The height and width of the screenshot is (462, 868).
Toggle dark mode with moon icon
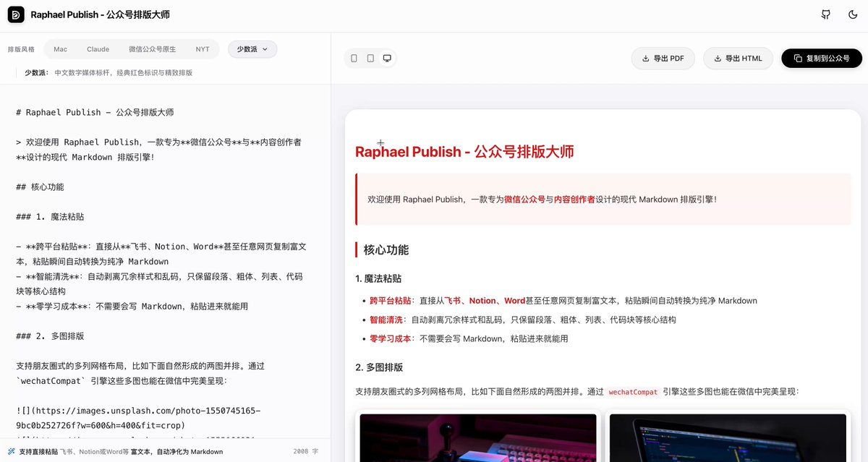853,14
